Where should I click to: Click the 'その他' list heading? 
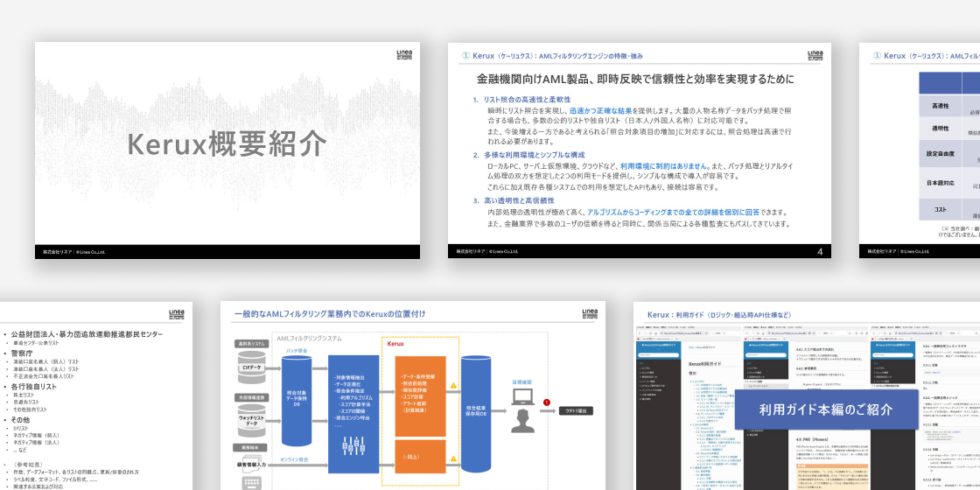pos(20,420)
